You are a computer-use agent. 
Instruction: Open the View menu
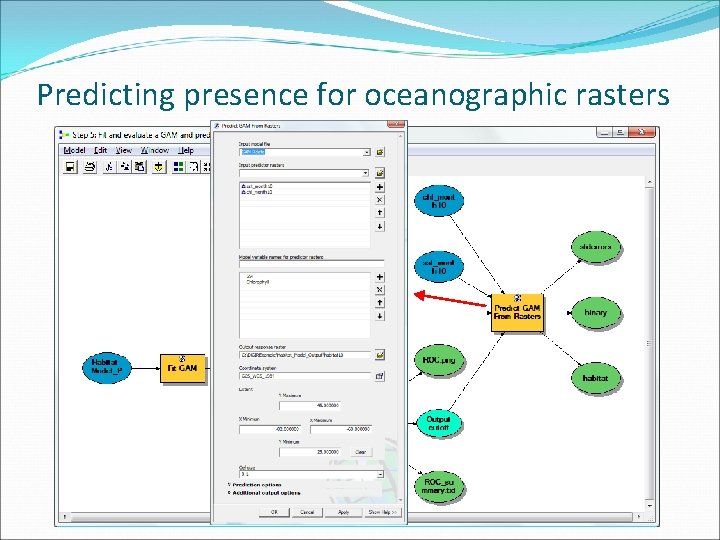pos(124,151)
